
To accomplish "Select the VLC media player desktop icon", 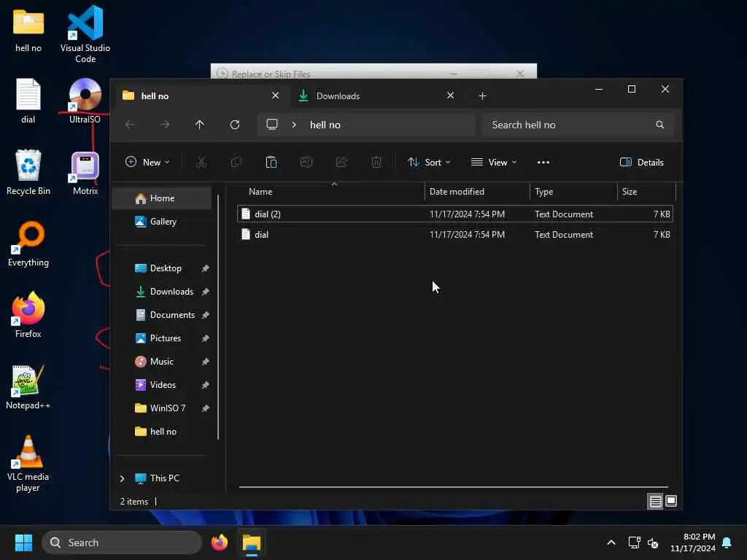I will point(28,463).
